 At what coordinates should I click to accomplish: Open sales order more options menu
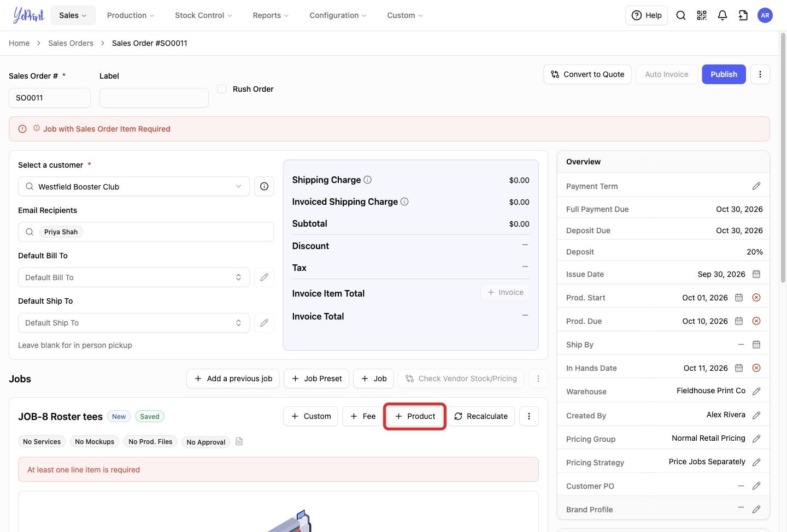pos(760,74)
